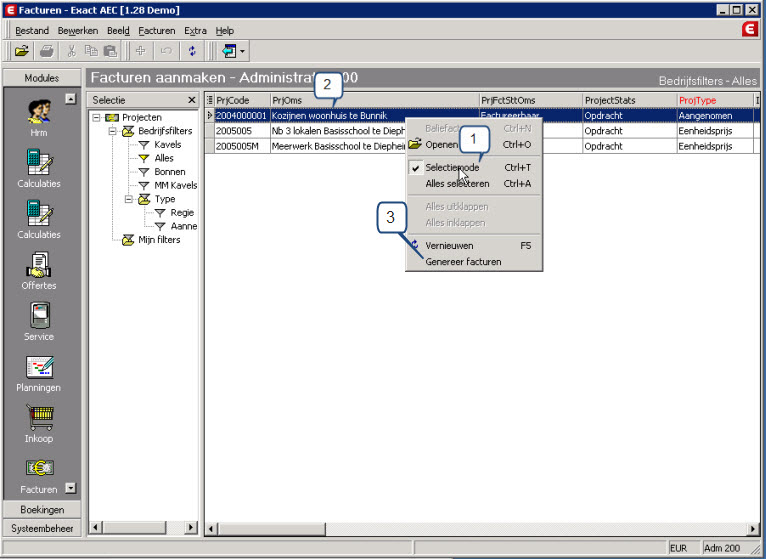Screen dimensions: 766x559
Task: Click the Systeembeheer button
Action: 42,528
